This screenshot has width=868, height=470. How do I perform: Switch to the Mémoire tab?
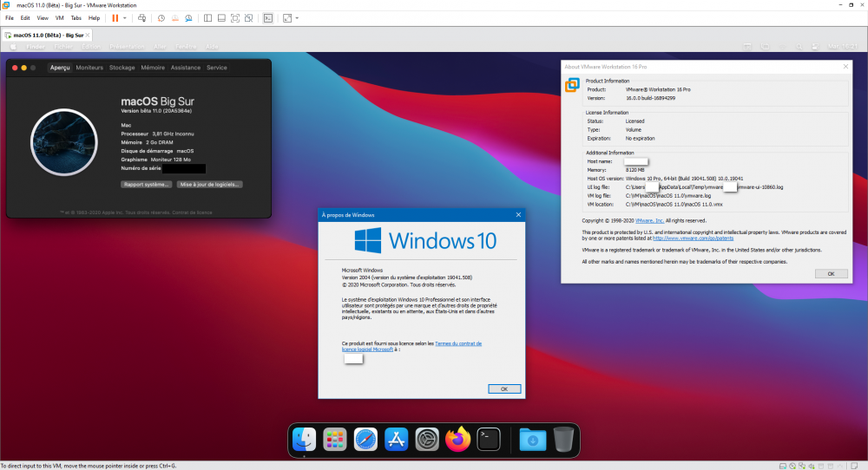[153, 68]
